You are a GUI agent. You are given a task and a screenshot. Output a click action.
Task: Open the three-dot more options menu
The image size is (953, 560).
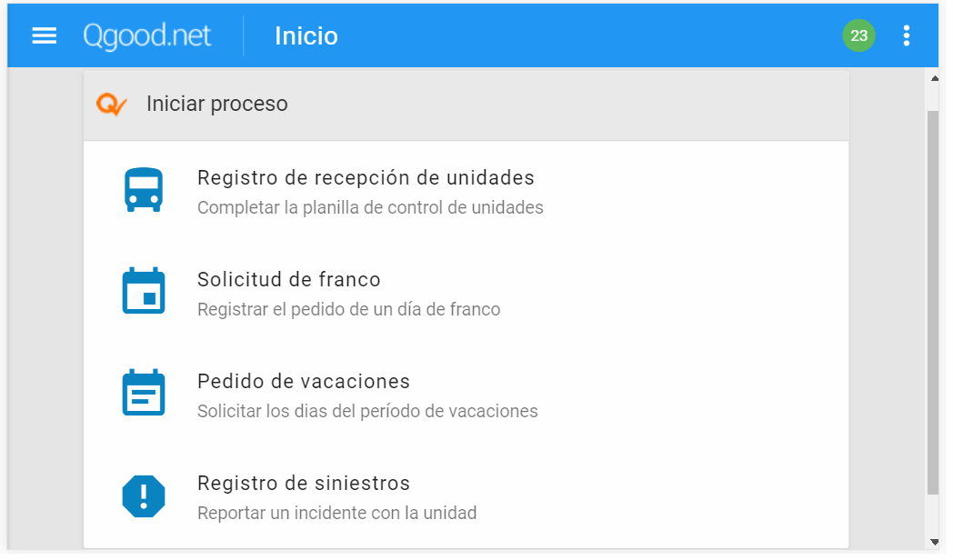tap(906, 35)
